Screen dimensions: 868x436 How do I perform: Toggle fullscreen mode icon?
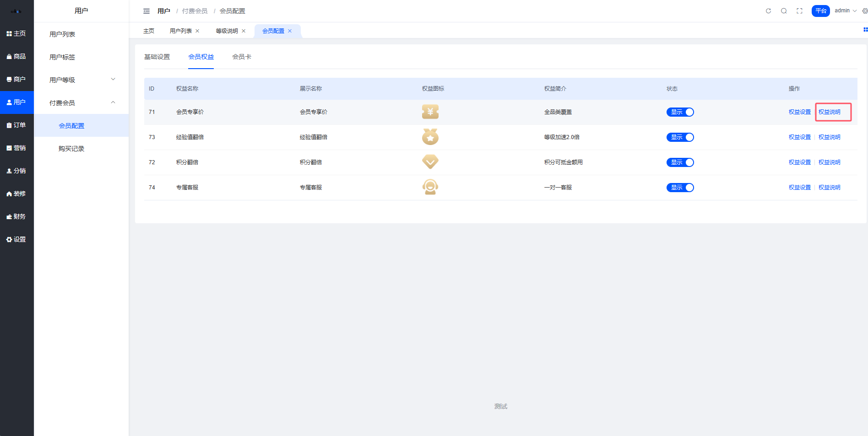(x=799, y=11)
